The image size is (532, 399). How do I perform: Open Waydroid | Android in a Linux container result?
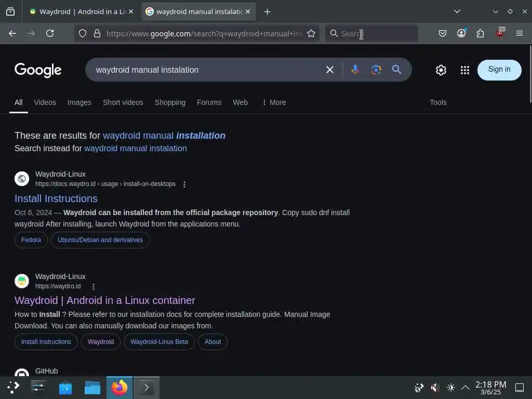(105, 300)
